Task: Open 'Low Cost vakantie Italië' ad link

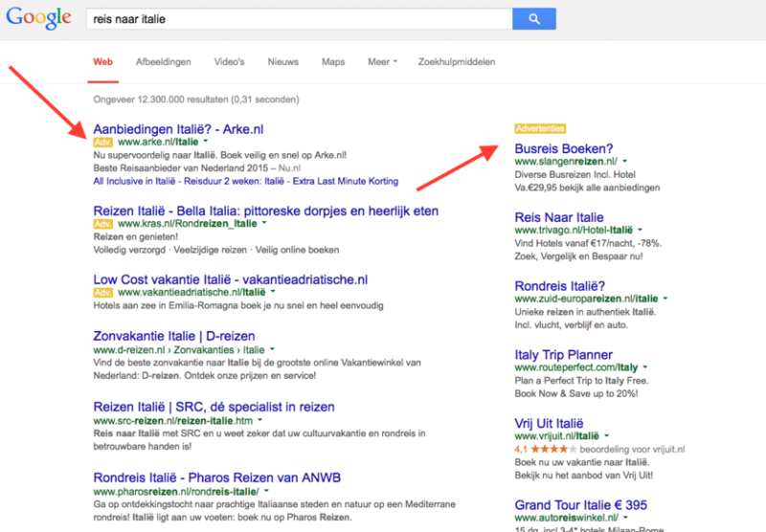Action: [x=231, y=279]
